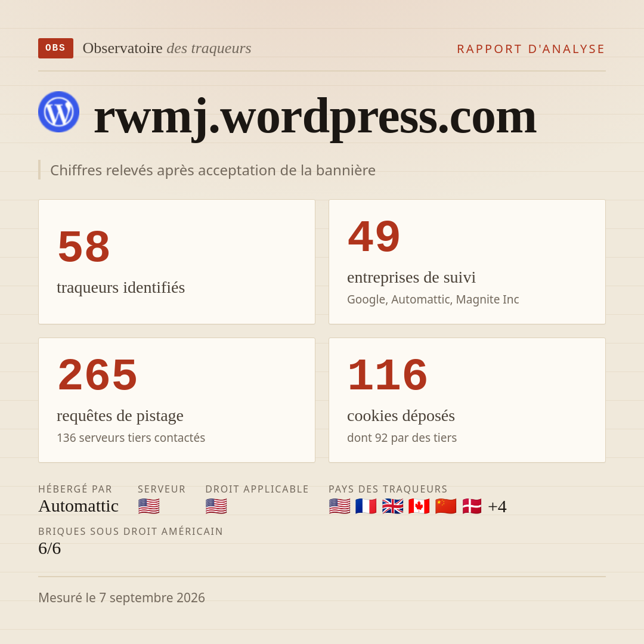This screenshot has height=644, width=644.
Task: Click the RAPPORT D'ANALYSE label
Action: tap(531, 49)
